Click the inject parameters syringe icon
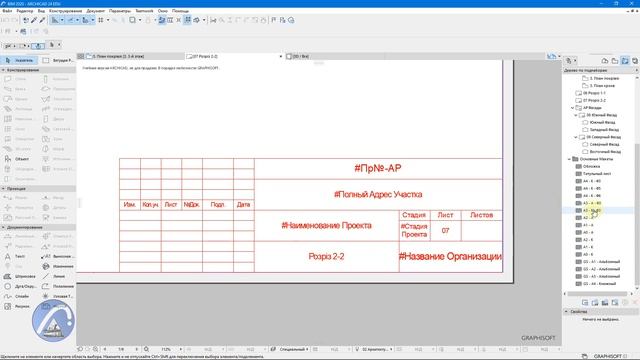The height and width of the screenshot is (360, 640). pos(42,20)
